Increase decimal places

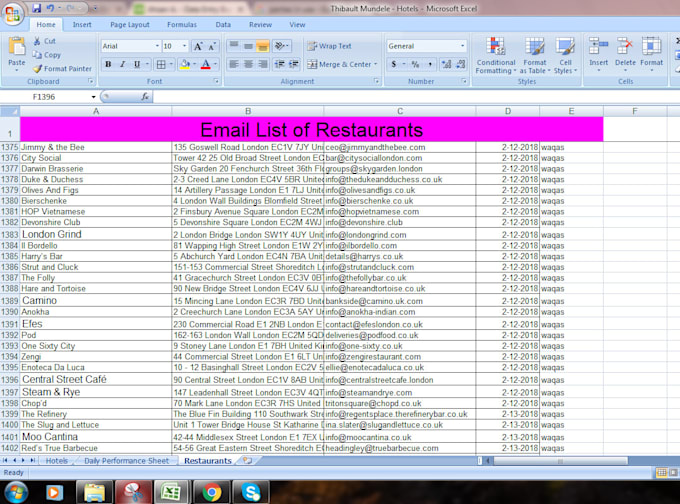click(446, 64)
